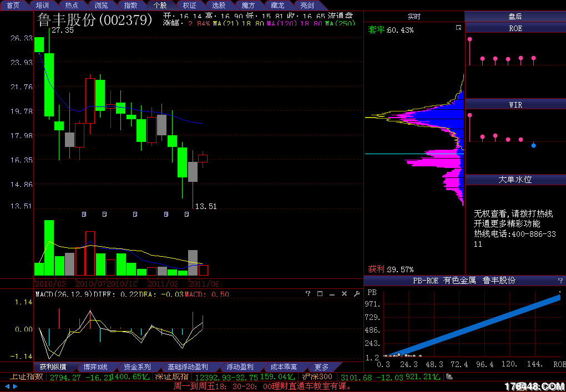Open the first announcement note icon under the K-line chart

pos(84,213)
